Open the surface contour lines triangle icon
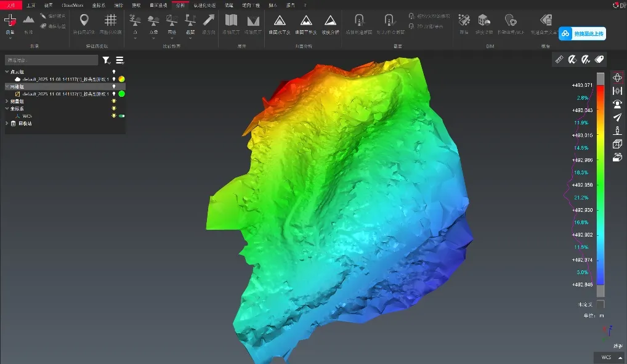Screen dimensions: 627x364 (x=280, y=20)
